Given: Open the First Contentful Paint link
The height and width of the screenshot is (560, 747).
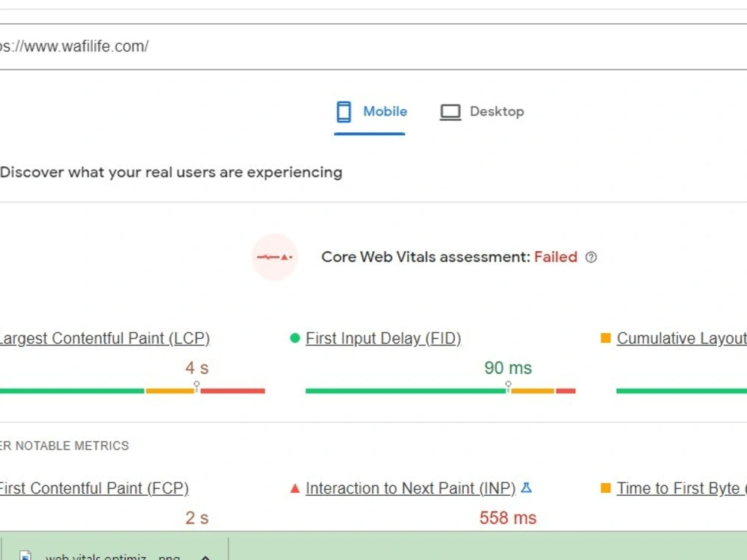Looking at the screenshot, I should [94, 488].
